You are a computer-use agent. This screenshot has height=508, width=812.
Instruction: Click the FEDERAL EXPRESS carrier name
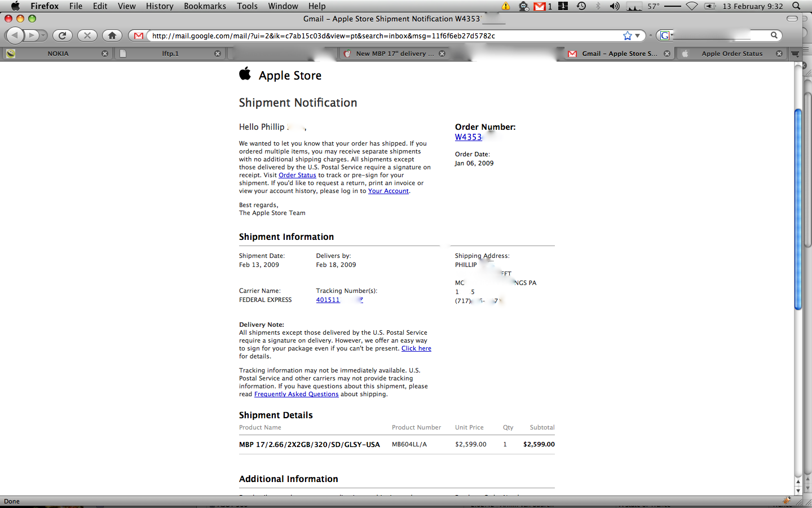(266, 300)
